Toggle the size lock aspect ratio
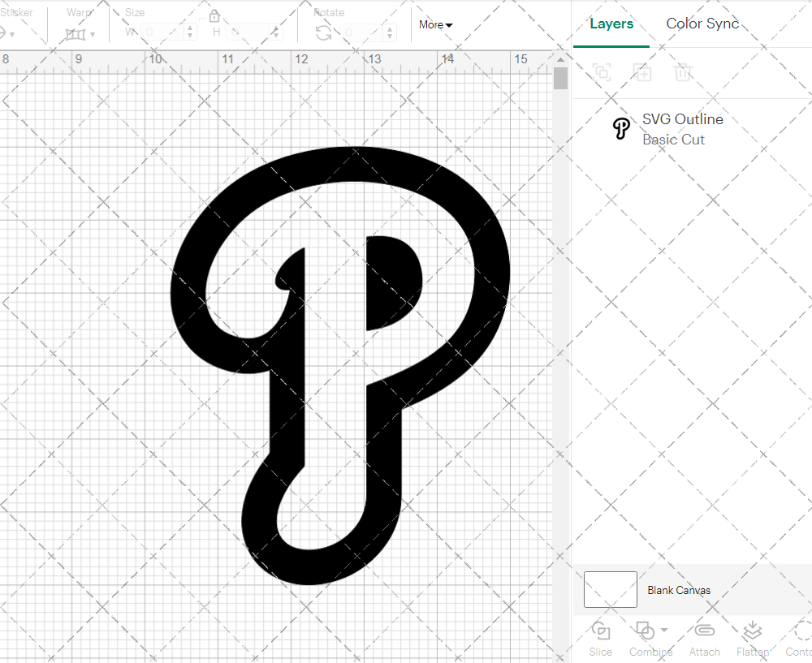This screenshot has height=663, width=812. click(x=214, y=15)
